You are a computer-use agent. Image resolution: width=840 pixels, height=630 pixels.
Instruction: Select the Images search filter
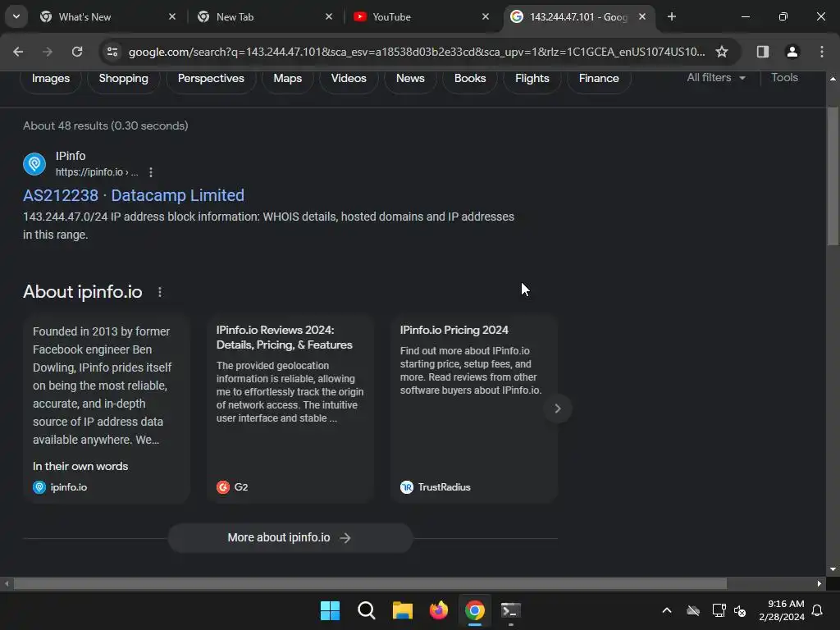click(51, 78)
